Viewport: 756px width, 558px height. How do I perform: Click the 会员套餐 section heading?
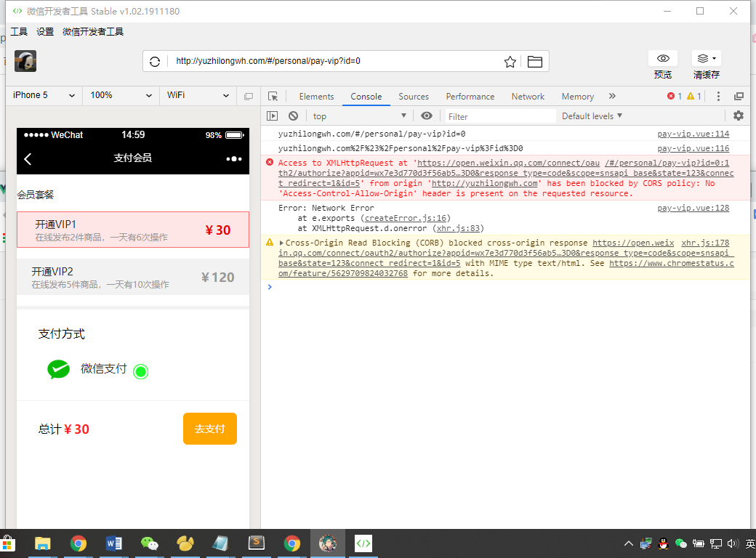point(35,195)
